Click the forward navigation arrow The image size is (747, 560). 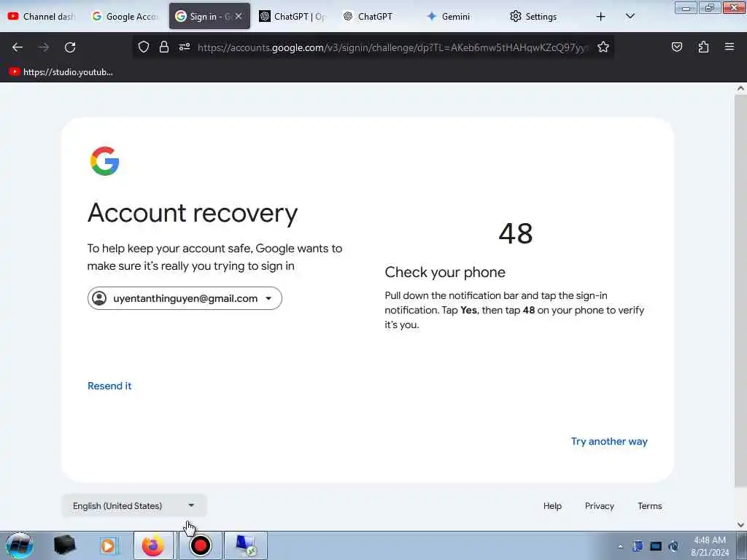click(x=44, y=47)
